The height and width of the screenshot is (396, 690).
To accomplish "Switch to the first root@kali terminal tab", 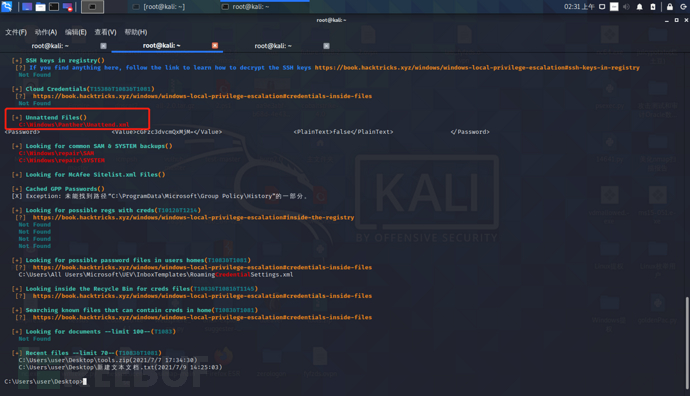I will tap(50, 46).
